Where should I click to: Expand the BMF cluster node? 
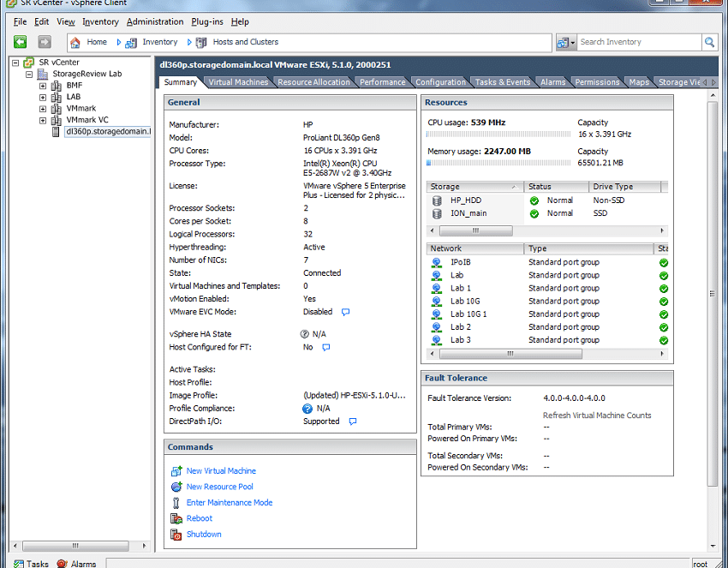(43, 86)
